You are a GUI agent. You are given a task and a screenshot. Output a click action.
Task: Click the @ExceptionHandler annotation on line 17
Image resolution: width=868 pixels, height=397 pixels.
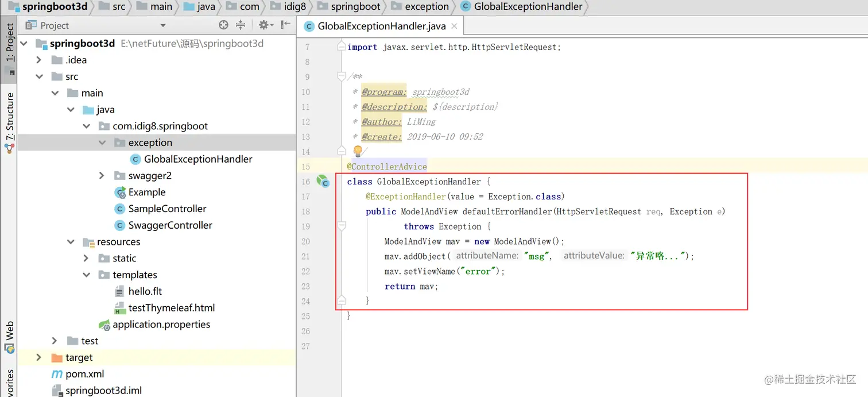coord(406,196)
